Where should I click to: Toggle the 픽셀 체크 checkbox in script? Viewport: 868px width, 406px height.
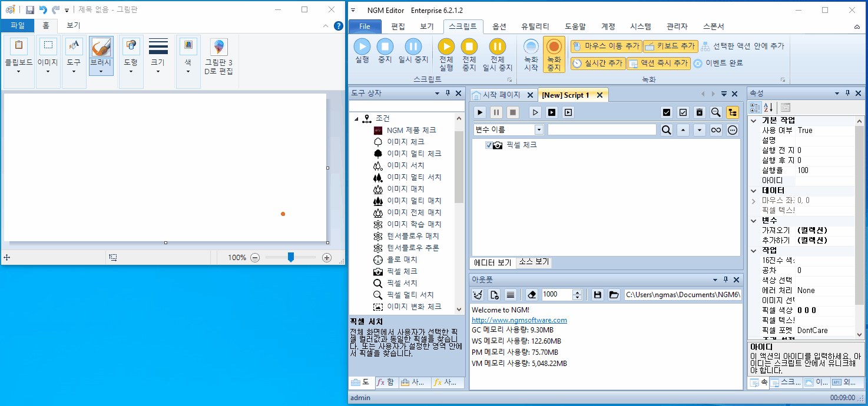(x=489, y=145)
